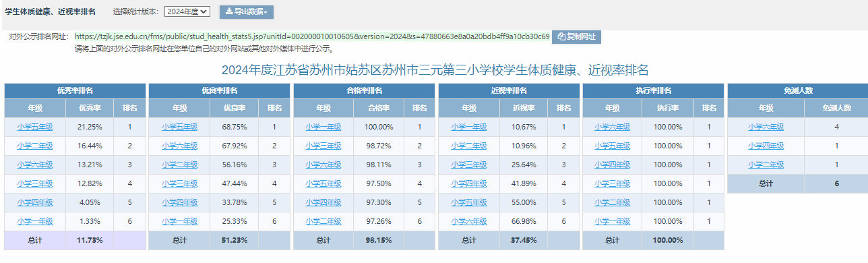Open 小学二年级 link in 优秀率排名 table
Image resolution: width=868 pixels, height=263 pixels.
tap(35, 146)
